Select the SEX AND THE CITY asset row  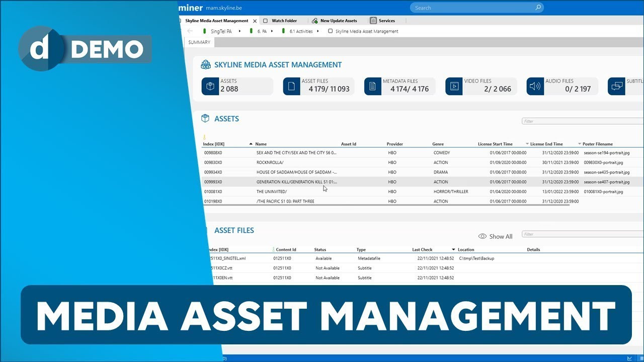click(423, 152)
